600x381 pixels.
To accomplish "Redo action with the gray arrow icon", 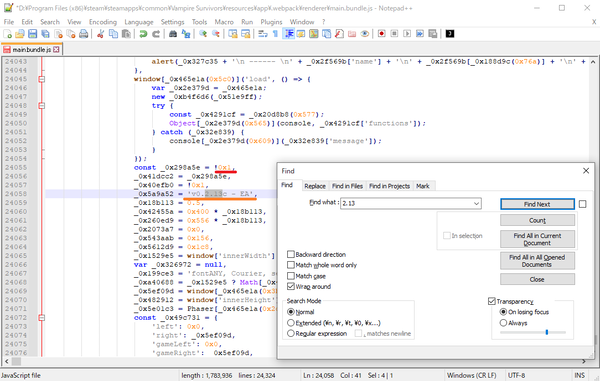I will point(156,34).
